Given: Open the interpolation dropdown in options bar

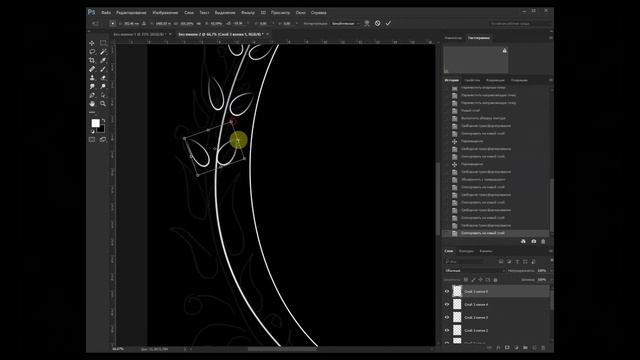Looking at the screenshot, I should point(345,24).
